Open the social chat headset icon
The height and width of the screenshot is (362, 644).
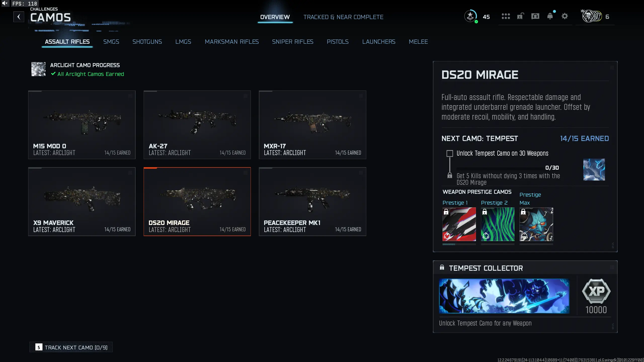(535, 16)
